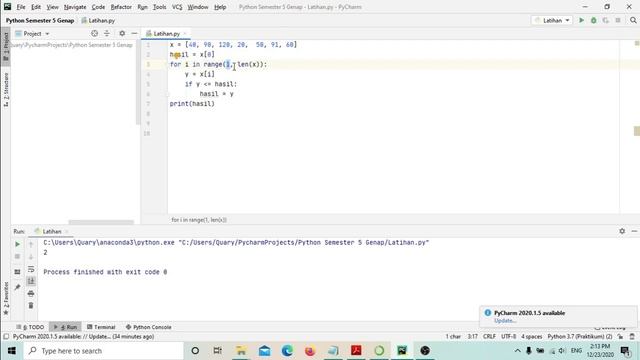
Task: Open the File menu
Action: (21, 7)
